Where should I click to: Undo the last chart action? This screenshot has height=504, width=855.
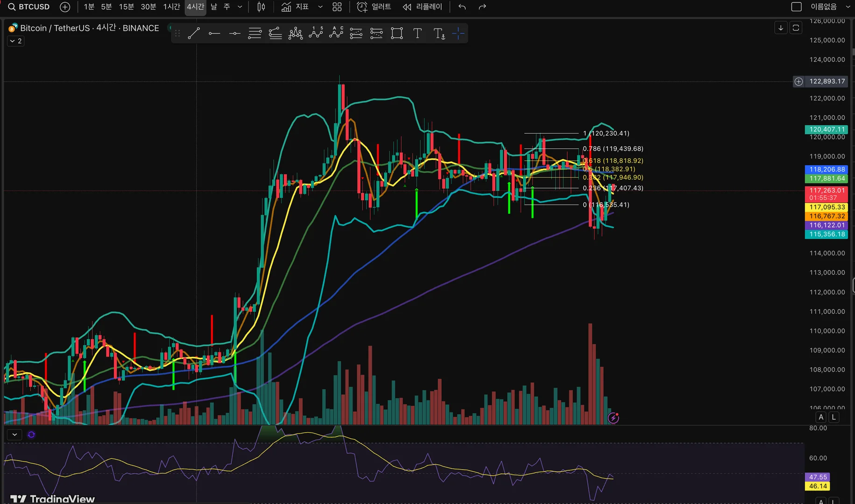[462, 7]
